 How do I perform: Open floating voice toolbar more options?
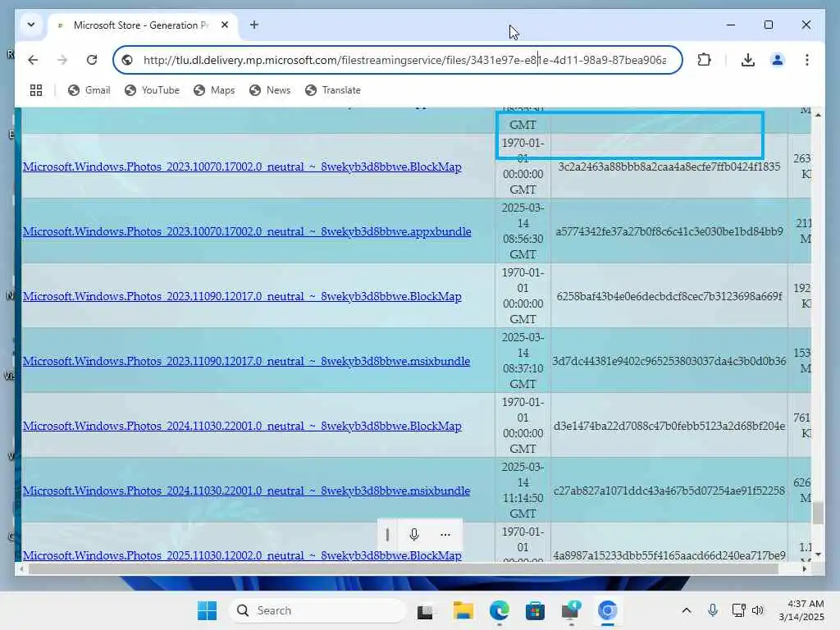[x=445, y=534]
